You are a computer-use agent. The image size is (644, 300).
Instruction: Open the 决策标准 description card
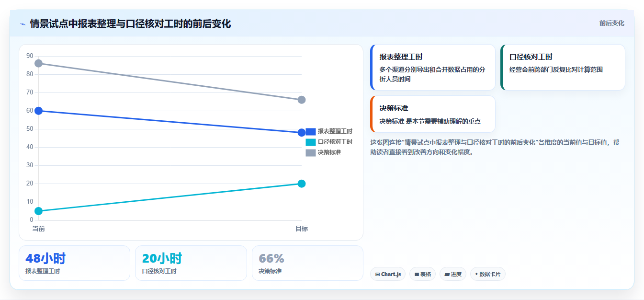[x=433, y=114]
